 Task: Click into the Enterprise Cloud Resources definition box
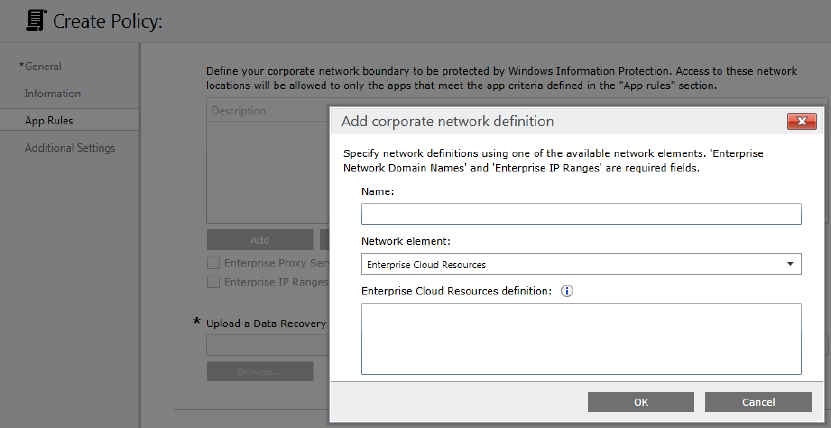pyautogui.click(x=581, y=338)
